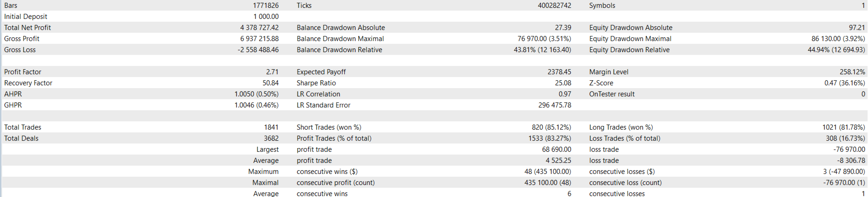868x197 pixels.
Task: Select the Recovery Factor label
Action: point(28,83)
